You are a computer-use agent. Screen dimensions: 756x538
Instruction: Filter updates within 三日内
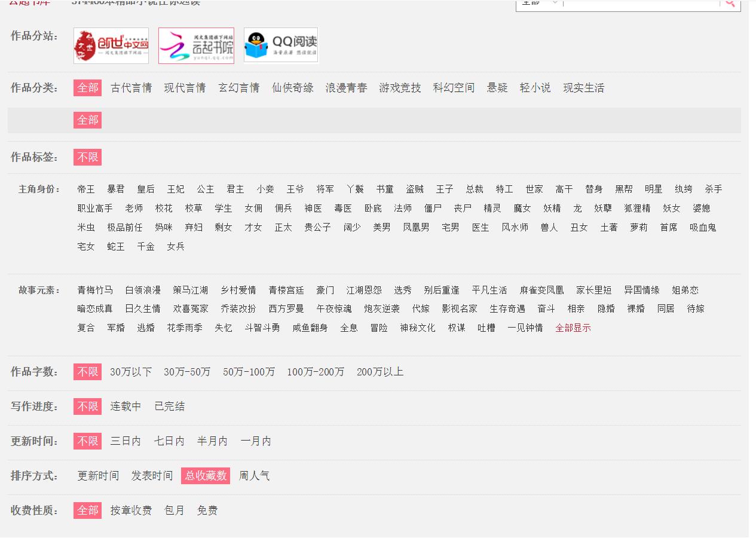[126, 441]
